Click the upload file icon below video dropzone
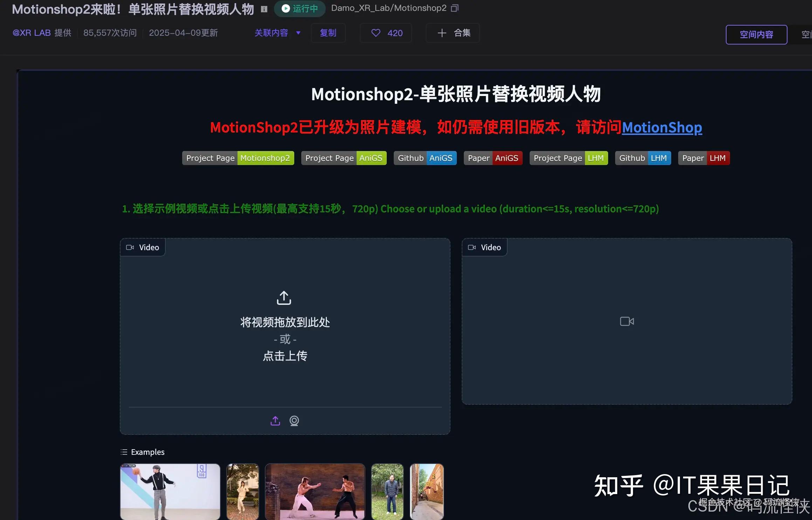 click(x=275, y=420)
